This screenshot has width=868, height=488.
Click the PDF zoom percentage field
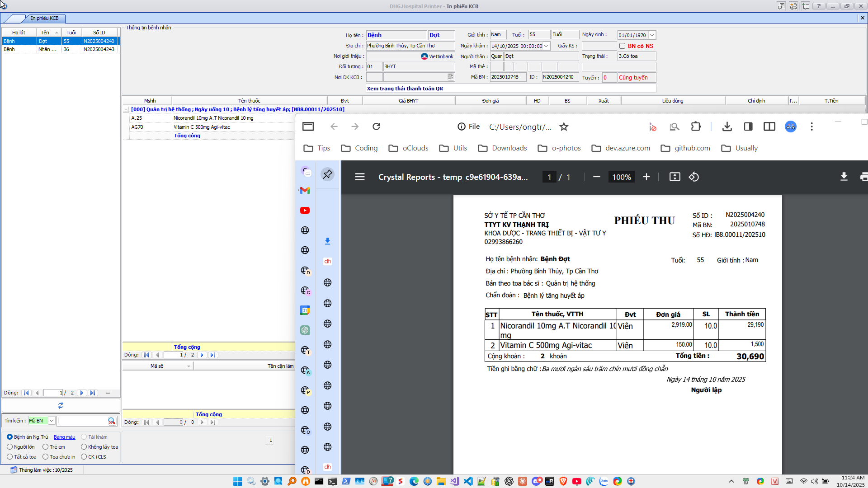[621, 177]
